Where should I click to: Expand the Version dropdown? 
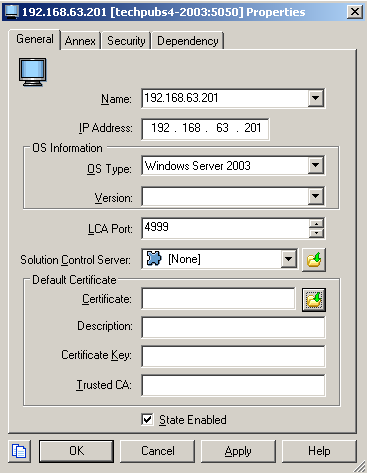(x=315, y=197)
